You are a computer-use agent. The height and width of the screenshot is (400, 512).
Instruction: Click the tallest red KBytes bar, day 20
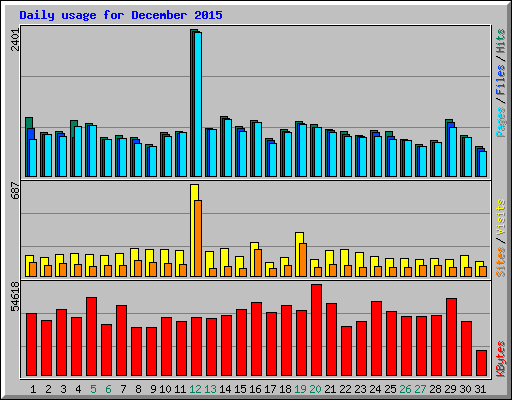316,330
